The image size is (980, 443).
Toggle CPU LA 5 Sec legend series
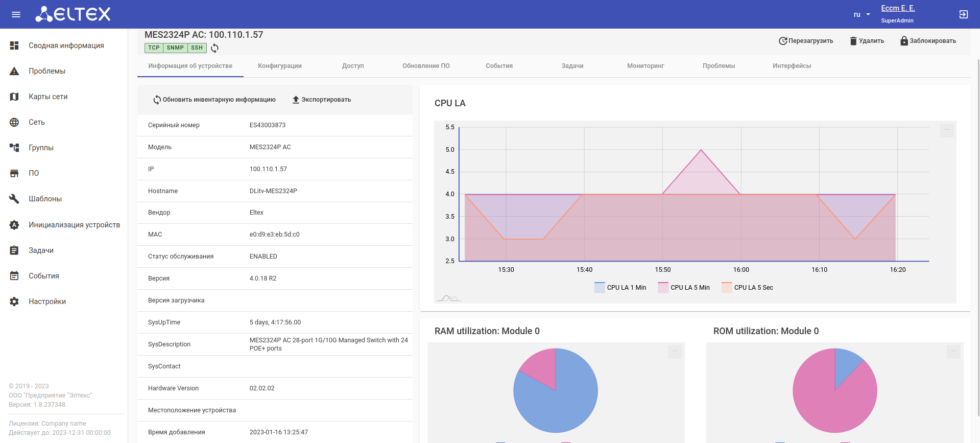747,288
